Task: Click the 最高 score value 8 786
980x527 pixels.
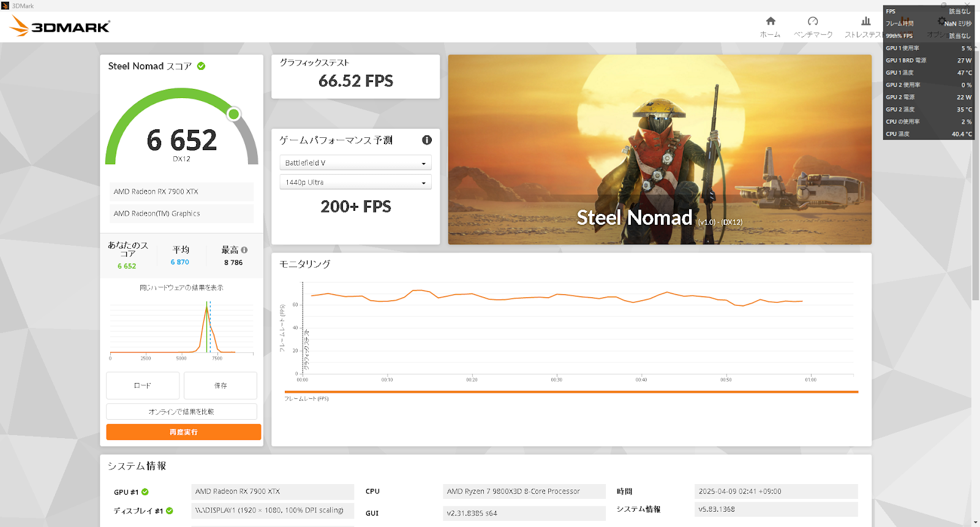Action: pyautogui.click(x=233, y=263)
